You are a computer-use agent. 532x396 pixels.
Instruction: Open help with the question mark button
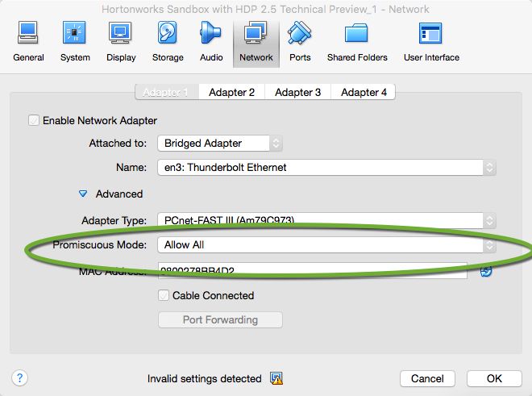[19, 377]
